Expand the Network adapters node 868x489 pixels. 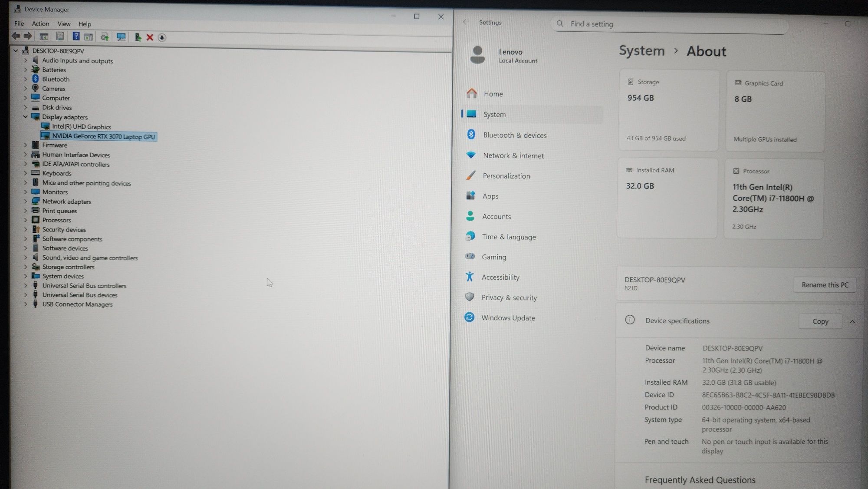(x=25, y=201)
